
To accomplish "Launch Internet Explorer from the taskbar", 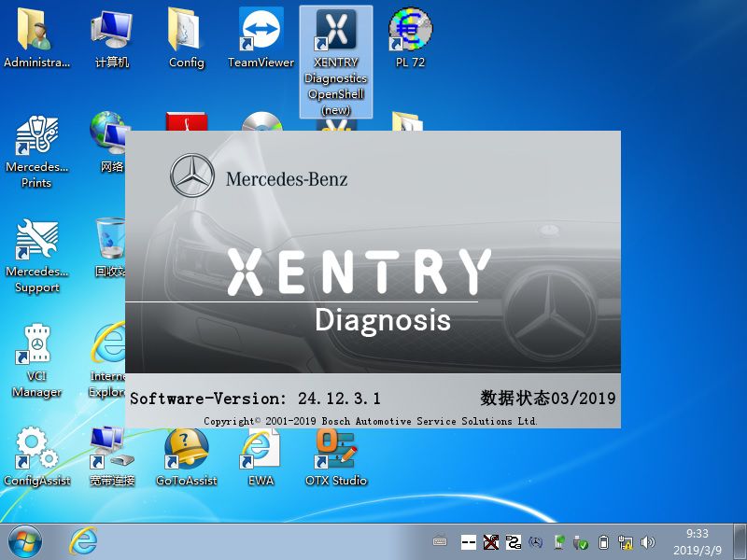I will pyautogui.click(x=83, y=542).
